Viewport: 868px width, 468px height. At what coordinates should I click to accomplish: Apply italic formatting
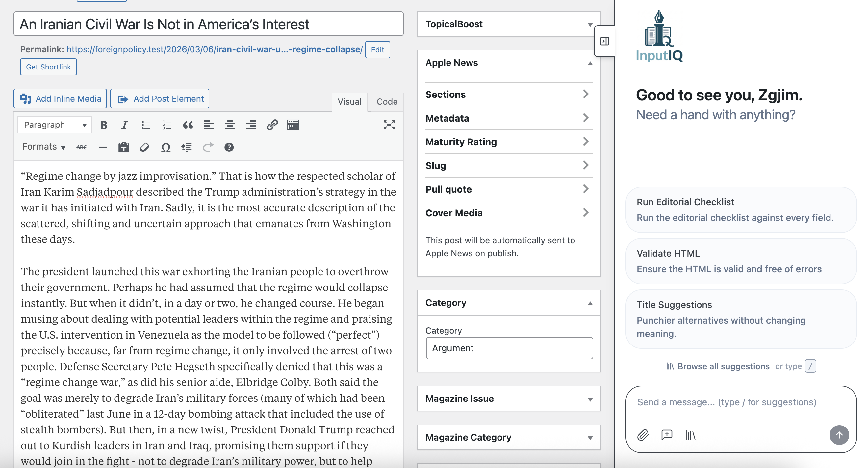(124, 125)
